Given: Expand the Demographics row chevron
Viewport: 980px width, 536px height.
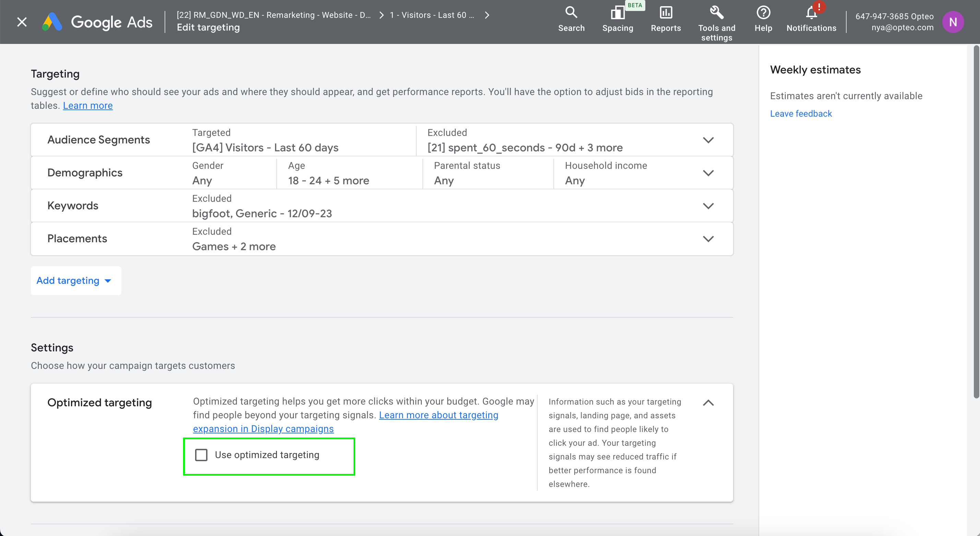Looking at the screenshot, I should (708, 173).
